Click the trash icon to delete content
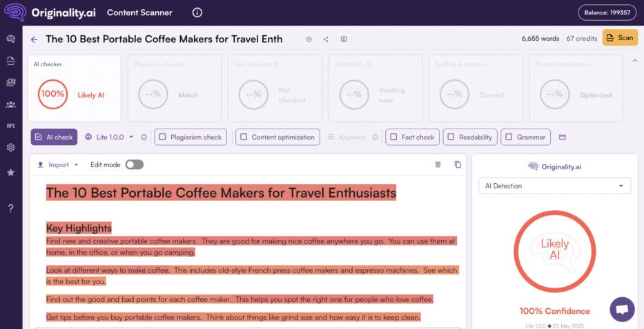The width and height of the screenshot is (644, 329). (438, 164)
